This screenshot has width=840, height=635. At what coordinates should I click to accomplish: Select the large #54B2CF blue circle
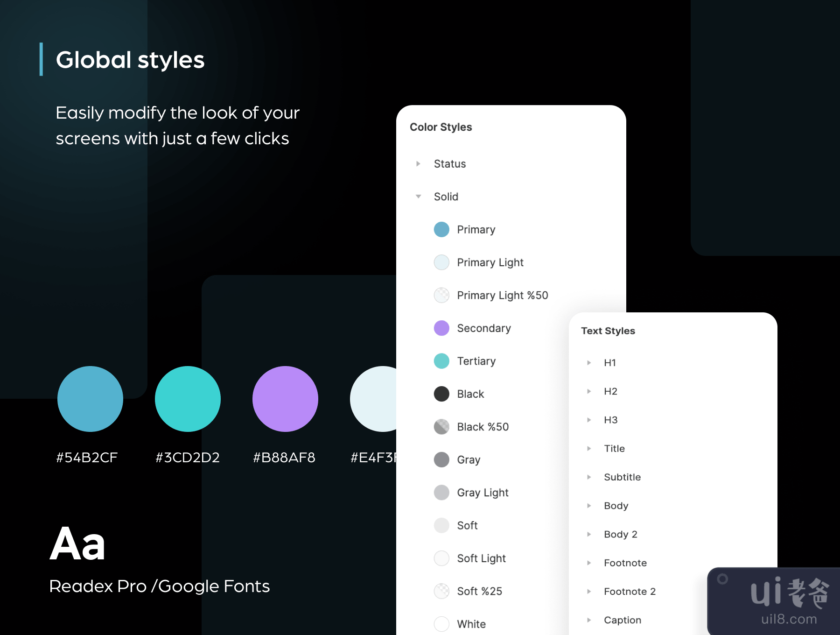coord(90,399)
